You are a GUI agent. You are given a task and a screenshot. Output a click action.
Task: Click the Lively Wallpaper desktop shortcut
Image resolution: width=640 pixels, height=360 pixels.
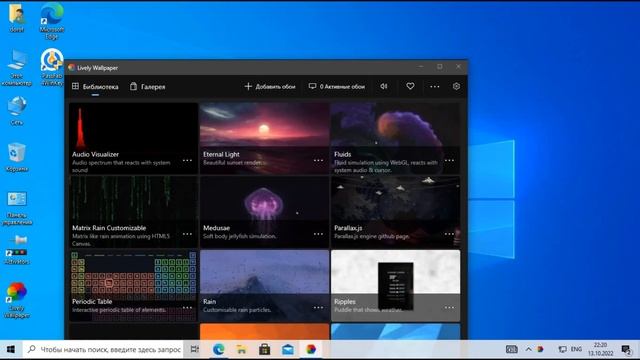tap(17, 300)
